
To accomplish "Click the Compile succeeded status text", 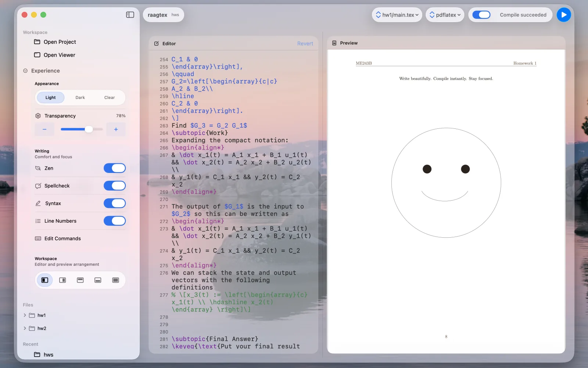I will tap(523, 15).
